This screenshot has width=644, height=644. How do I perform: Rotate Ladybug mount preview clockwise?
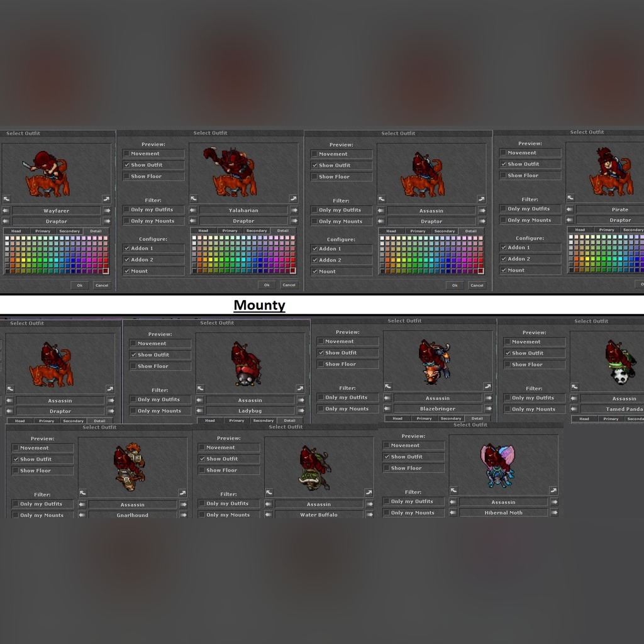coord(300,388)
